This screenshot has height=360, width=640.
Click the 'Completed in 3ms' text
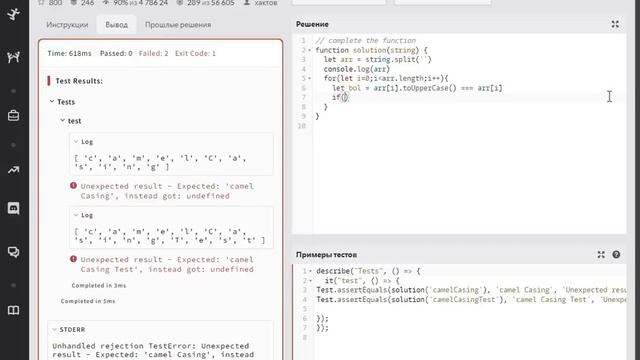click(x=99, y=285)
